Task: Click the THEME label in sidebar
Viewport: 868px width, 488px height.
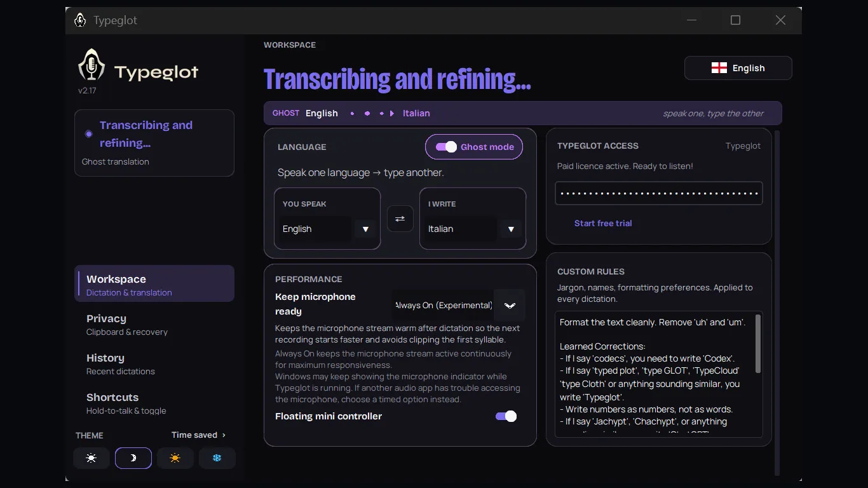Action: pos(90,435)
